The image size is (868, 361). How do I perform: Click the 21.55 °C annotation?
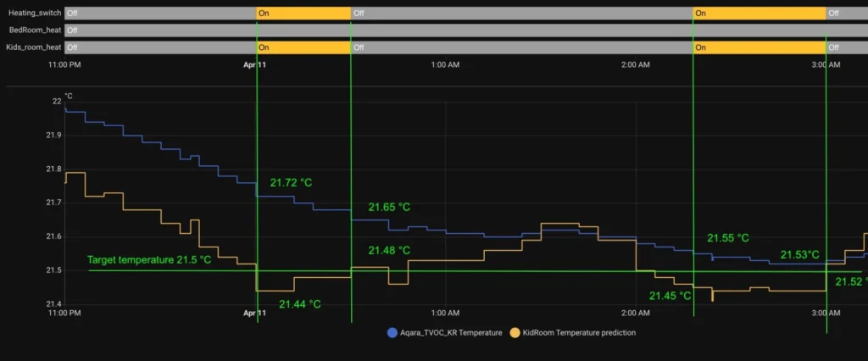(728, 238)
